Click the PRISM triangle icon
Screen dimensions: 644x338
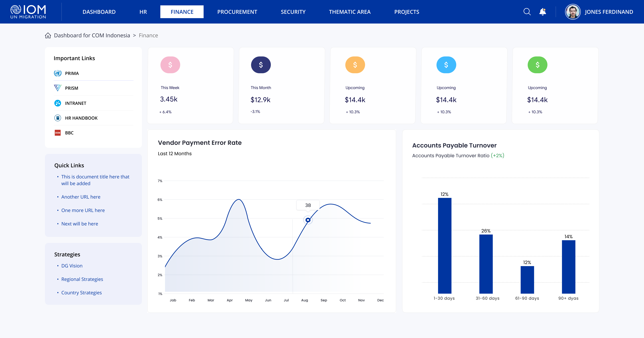[x=58, y=88]
